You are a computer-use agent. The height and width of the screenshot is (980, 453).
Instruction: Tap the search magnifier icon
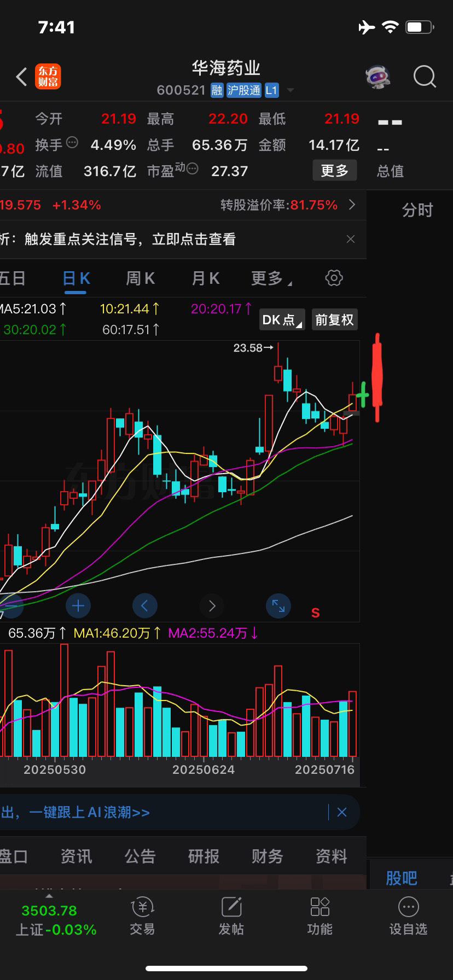tap(425, 77)
